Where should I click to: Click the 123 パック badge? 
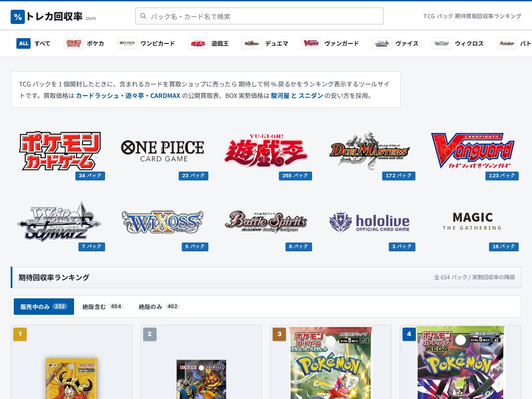[x=502, y=176]
